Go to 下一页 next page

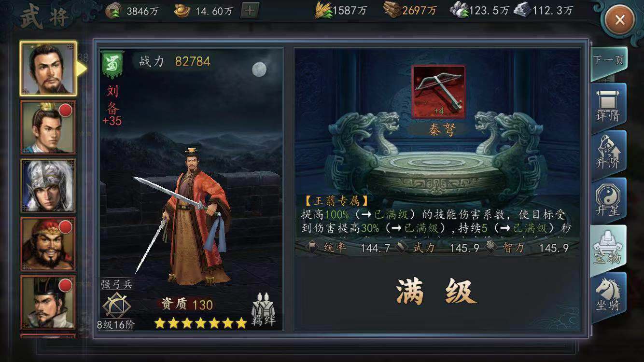coord(609,61)
